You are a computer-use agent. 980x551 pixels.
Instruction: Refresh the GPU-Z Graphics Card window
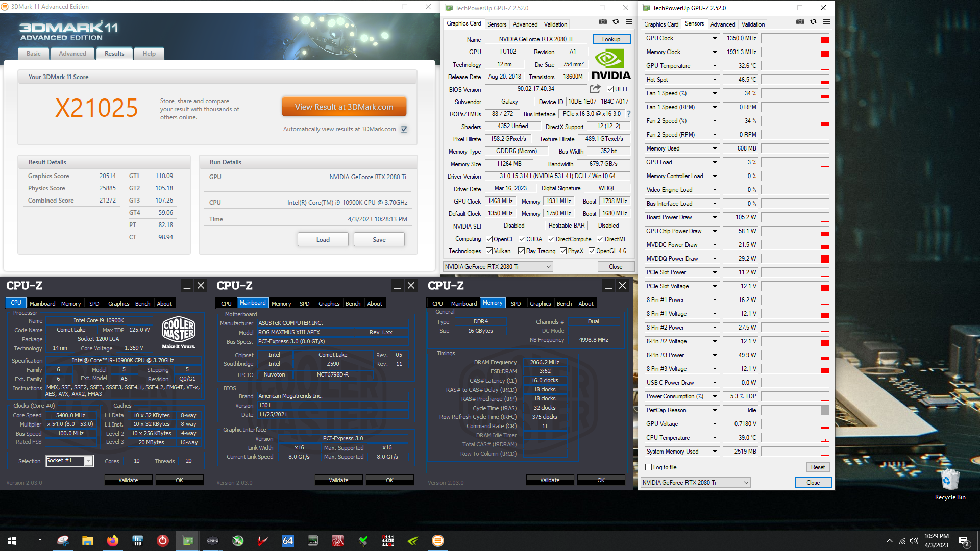[x=616, y=22]
